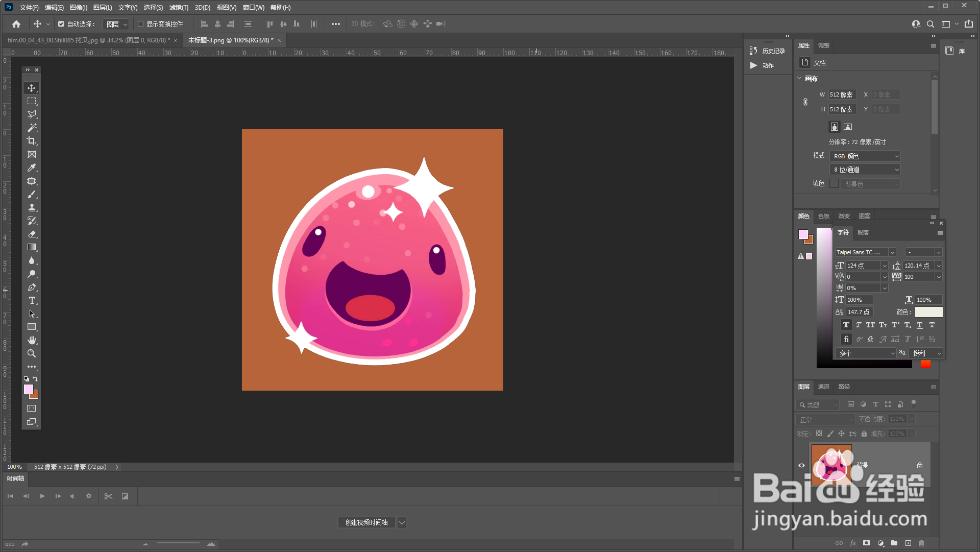Select the Zoom tool in toolbox
The image size is (980, 552).
[x=32, y=353]
